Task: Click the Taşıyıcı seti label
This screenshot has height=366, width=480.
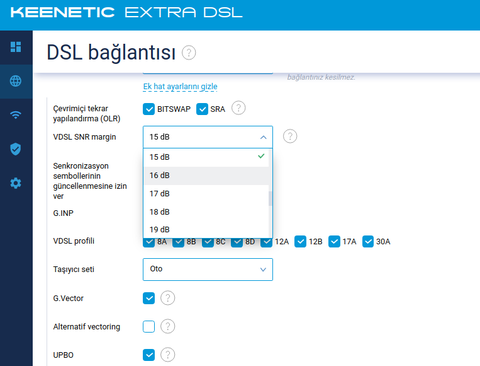Action: tap(73, 269)
